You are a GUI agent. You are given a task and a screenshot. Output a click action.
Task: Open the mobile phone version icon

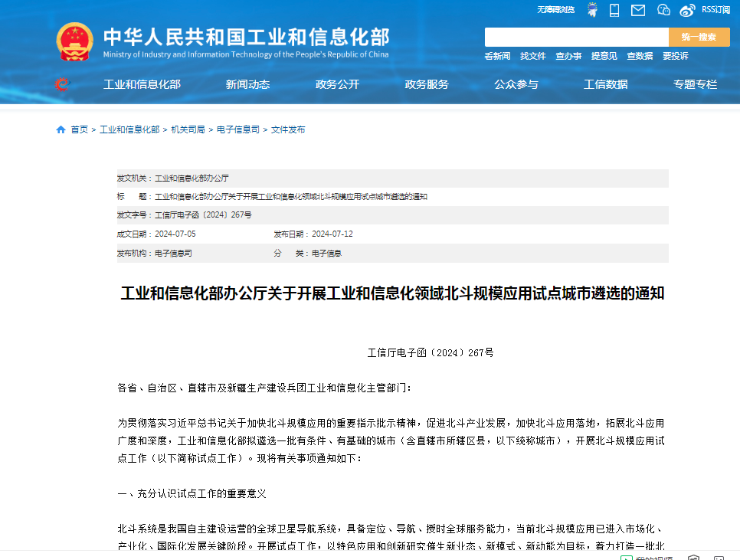[x=614, y=10]
